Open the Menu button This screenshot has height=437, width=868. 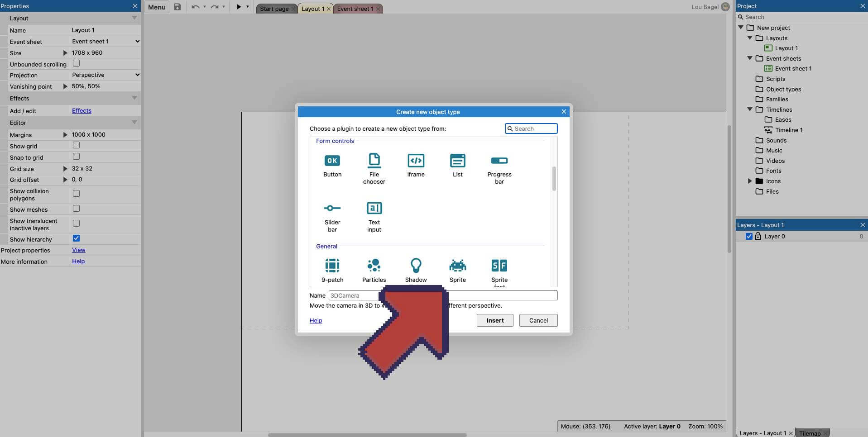click(x=157, y=7)
